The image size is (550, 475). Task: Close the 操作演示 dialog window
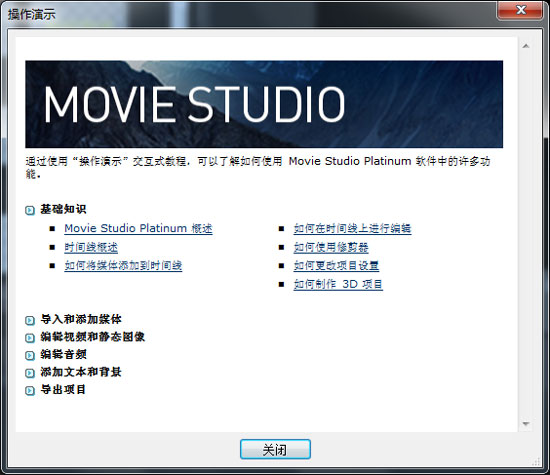(521, 10)
